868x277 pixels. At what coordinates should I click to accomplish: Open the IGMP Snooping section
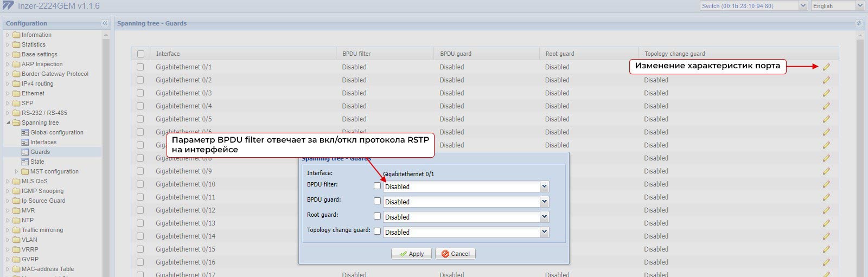coord(42,191)
